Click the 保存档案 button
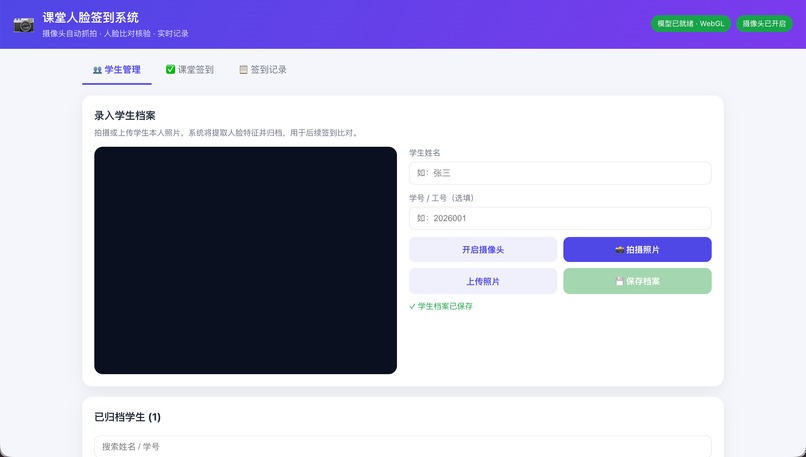 pos(637,281)
